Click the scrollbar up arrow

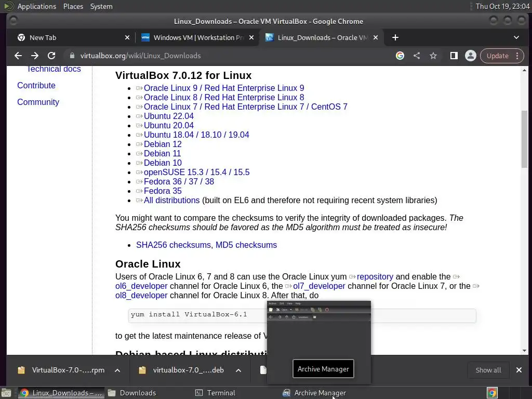(x=525, y=70)
